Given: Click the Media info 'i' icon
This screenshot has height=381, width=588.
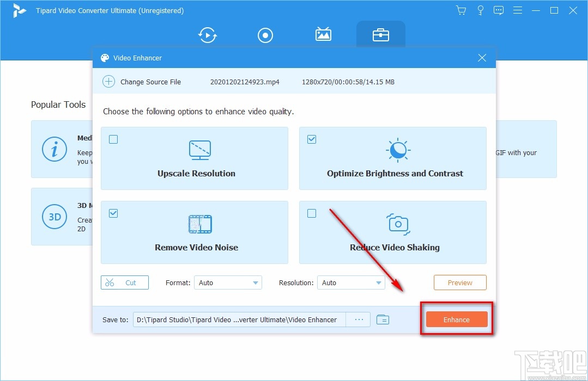Looking at the screenshot, I should 54,149.
